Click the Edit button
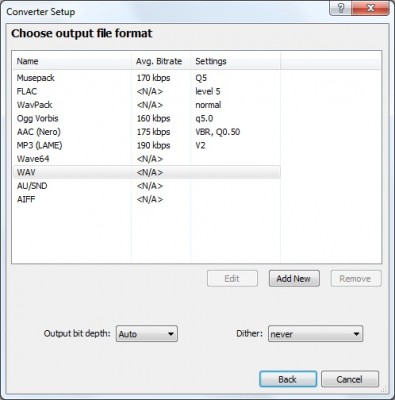Image resolution: width=395 pixels, height=400 pixels. (x=232, y=278)
